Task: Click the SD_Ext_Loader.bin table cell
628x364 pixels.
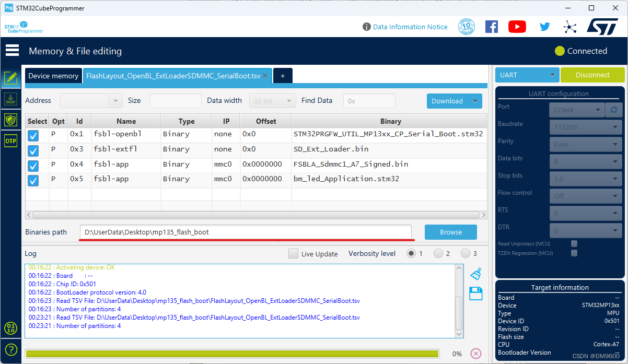Action: 390,149
